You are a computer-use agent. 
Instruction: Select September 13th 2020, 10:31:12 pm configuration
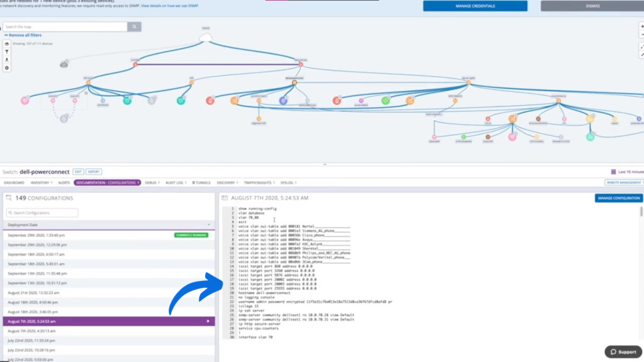click(109, 283)
